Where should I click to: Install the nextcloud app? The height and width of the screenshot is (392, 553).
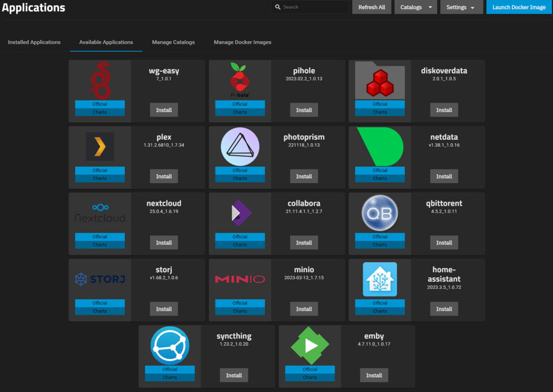tap(164, 242)
